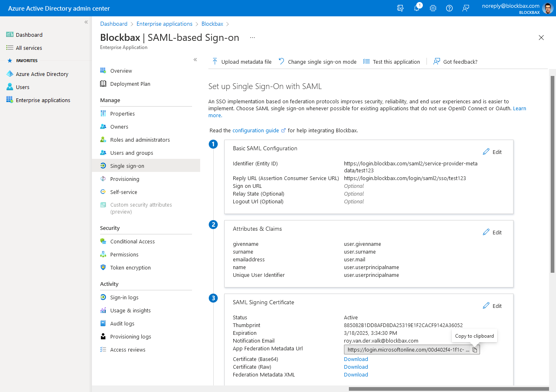Click the switch directory icon
Screen dimensions: 556x392
click(400, 8)
